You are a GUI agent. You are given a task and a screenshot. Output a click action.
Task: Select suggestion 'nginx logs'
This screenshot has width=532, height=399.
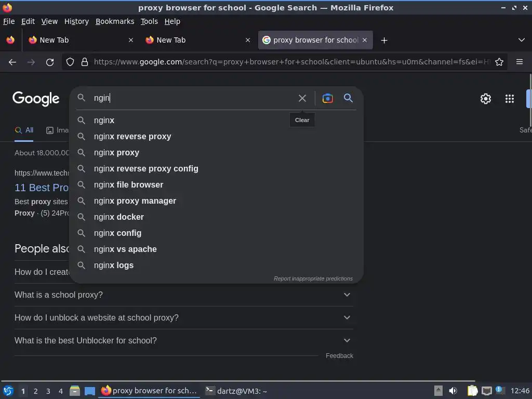click(216, 265)
